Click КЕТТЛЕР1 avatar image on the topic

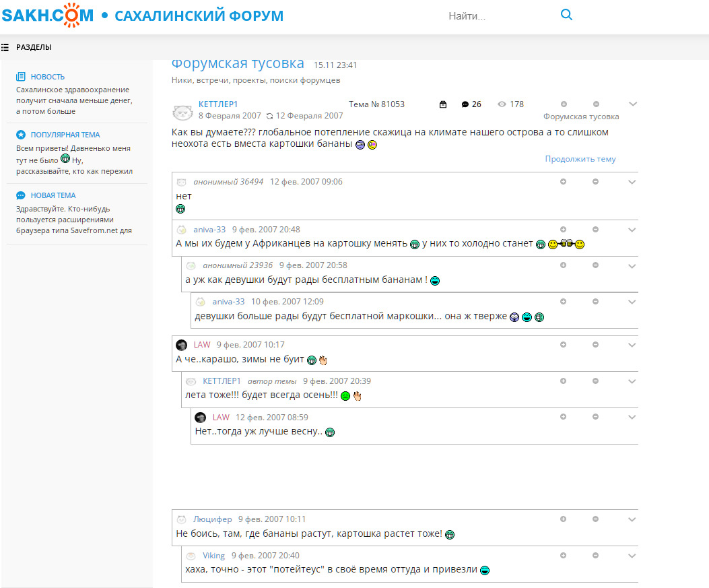coord(182,112)
